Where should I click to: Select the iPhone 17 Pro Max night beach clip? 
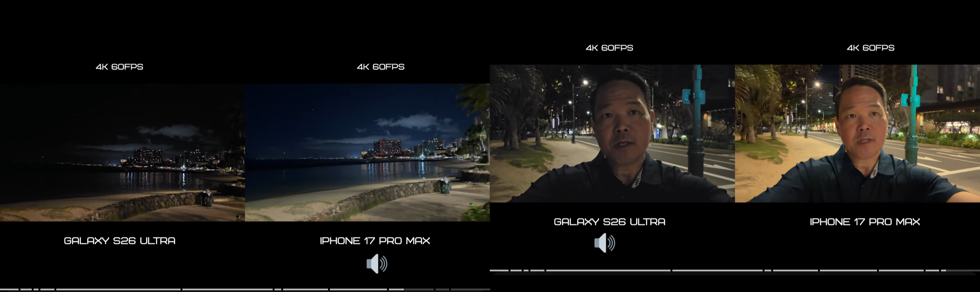pyautogui.click(x=367, y=152)
